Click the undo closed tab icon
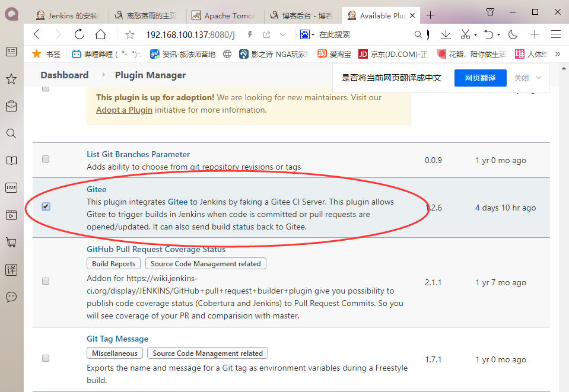 pyautogui.click(x=489, y=34)
